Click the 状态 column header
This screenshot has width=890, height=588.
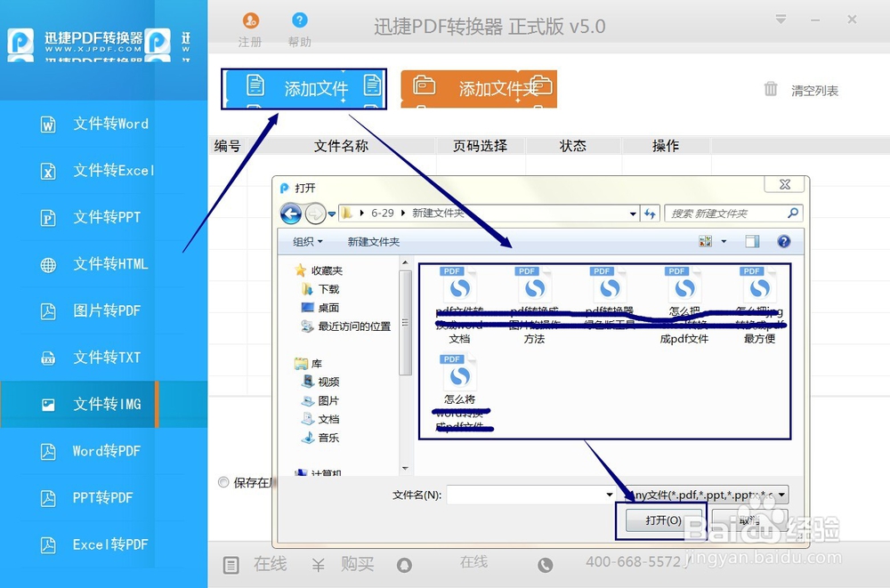pos(572,146)
